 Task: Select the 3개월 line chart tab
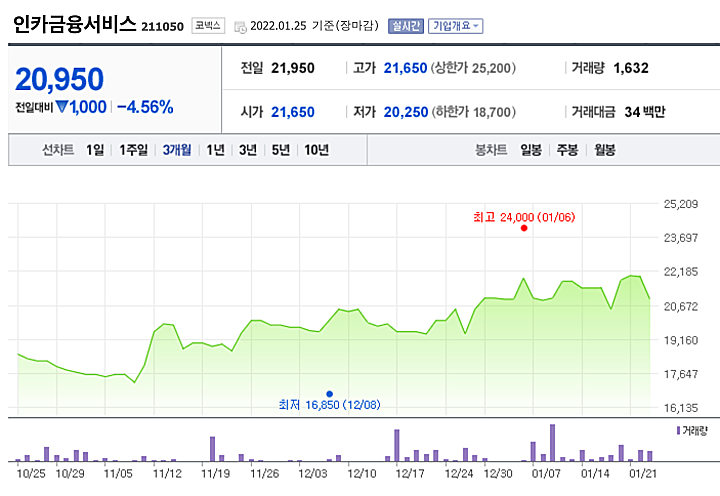177,150
